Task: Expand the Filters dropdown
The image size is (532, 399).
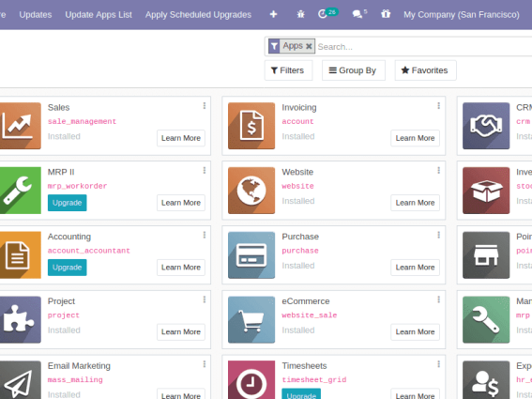Action: pos(288,70)
